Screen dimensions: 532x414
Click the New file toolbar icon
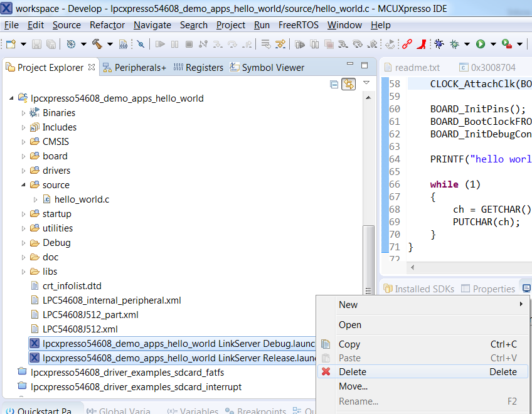(x=11, y=44)
